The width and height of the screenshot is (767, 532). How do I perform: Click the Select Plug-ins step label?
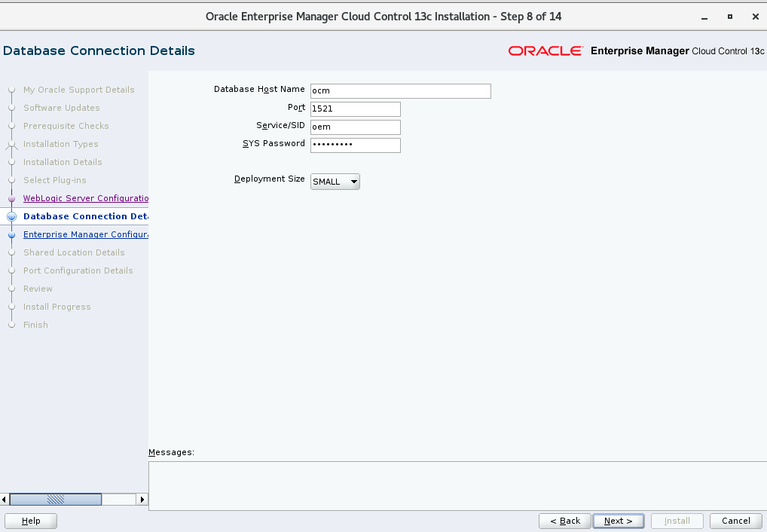tap(55, 180)
